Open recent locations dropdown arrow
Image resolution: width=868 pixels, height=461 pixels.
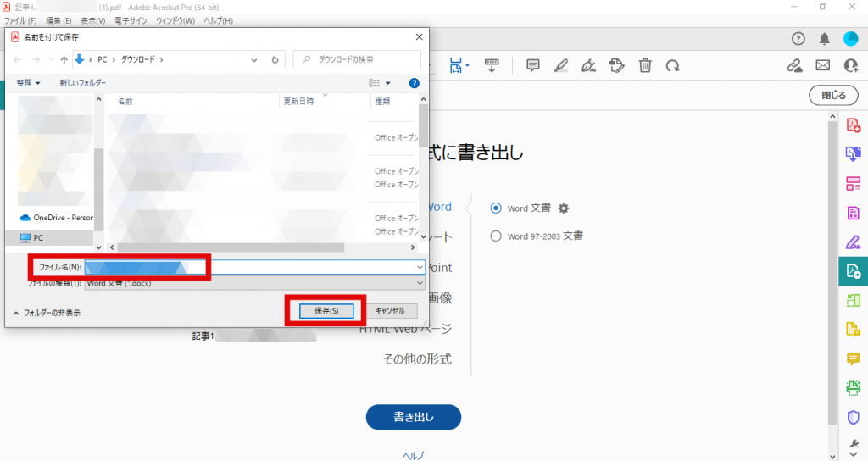[51, 60]
